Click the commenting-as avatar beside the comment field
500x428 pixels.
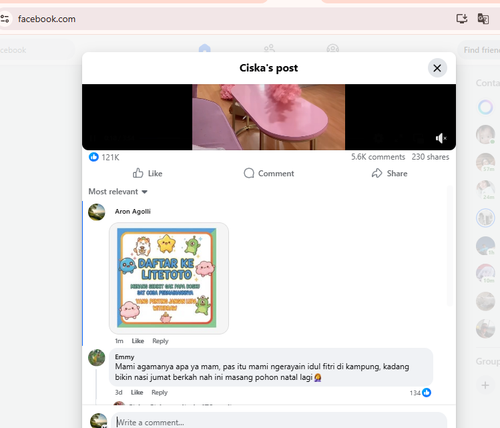click(99, 421)
